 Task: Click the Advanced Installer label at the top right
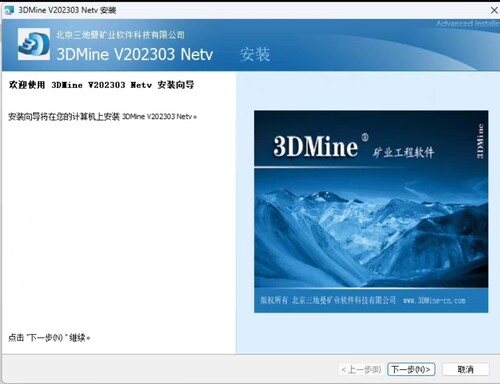(468, 24)
